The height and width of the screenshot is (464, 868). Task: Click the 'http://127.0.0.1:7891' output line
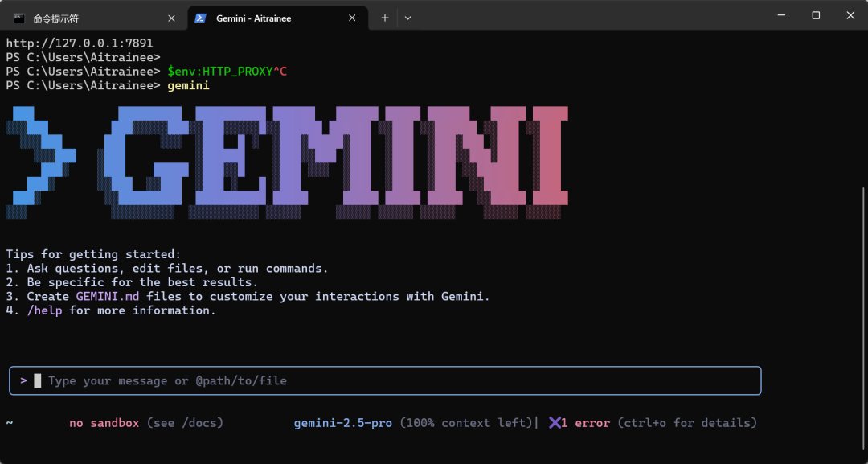pos(80,43)
